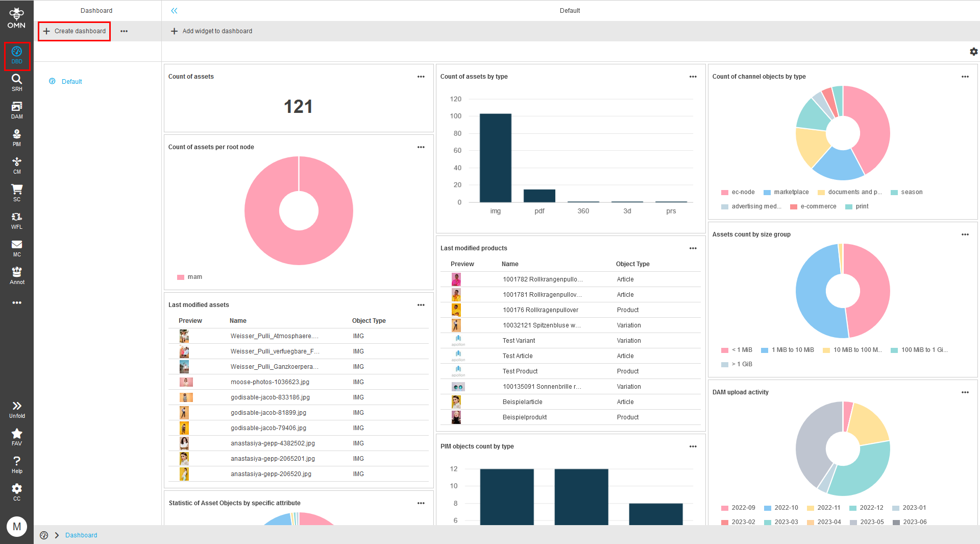Collapse the dashboard sidebar panel
The height and width of the screenshot is (544, 980).
point(174,10)
